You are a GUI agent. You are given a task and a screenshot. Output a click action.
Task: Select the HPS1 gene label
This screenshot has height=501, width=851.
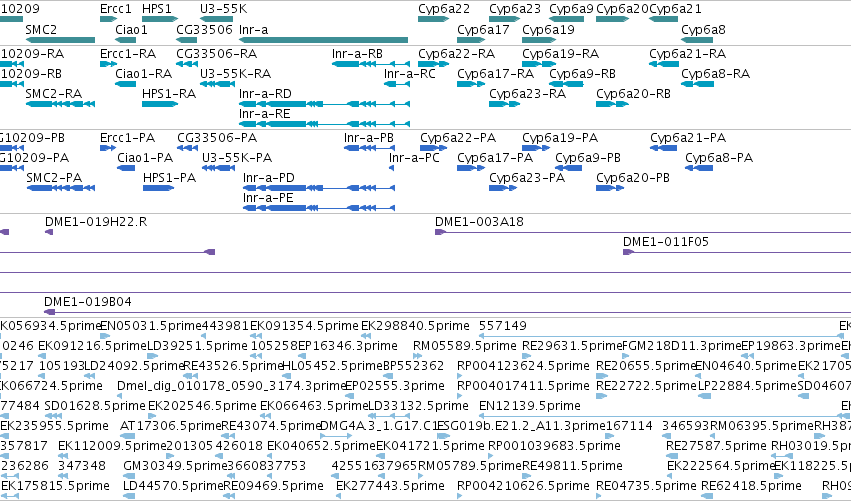click(x=156, y=9)
